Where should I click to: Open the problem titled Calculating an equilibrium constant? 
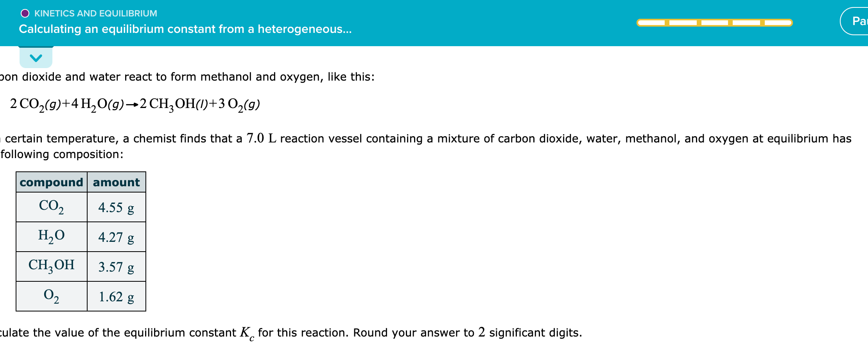pos(185,29)
